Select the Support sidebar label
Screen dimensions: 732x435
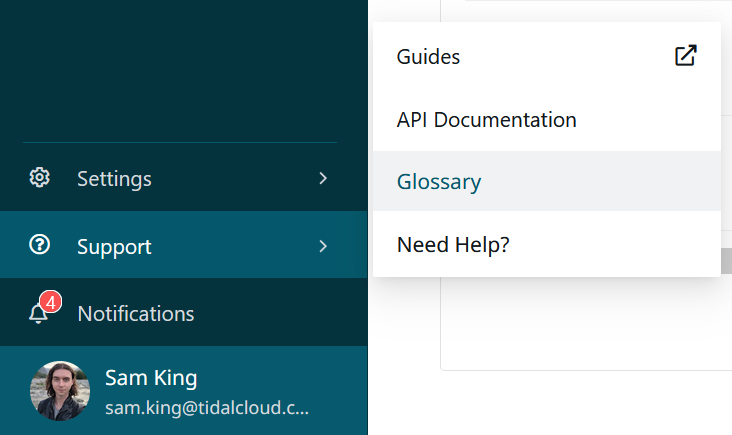pos(114,246)
